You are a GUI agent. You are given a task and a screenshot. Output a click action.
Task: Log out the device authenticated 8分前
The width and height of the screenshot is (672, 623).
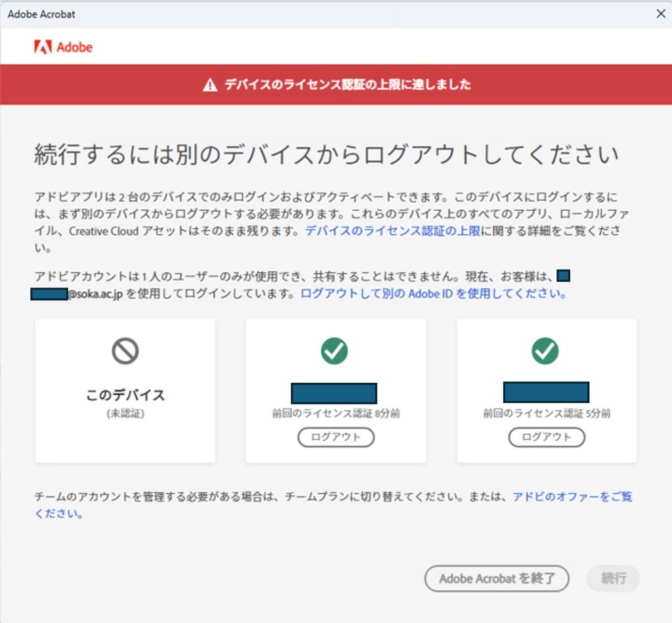(x=336, y=437)
